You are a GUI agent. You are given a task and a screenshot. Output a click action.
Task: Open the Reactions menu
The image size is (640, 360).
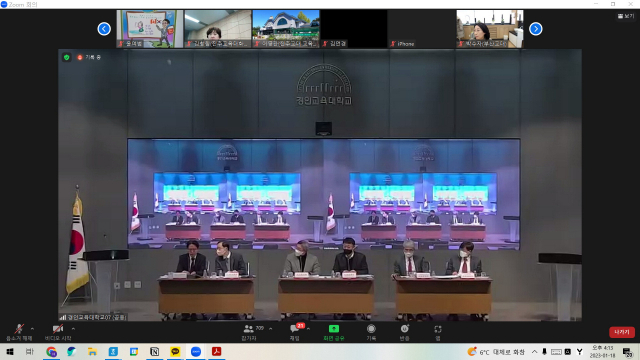point(404,332)
